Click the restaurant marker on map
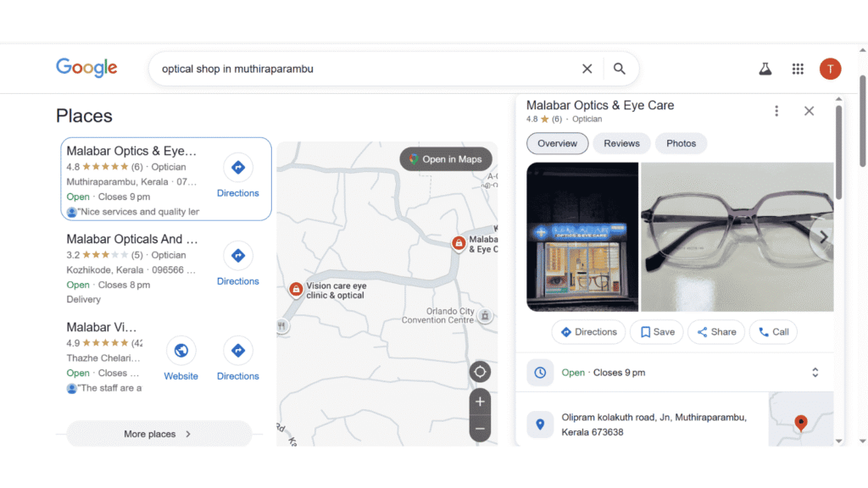Viewport: 868px width, 488px height. tap(281, 326)
